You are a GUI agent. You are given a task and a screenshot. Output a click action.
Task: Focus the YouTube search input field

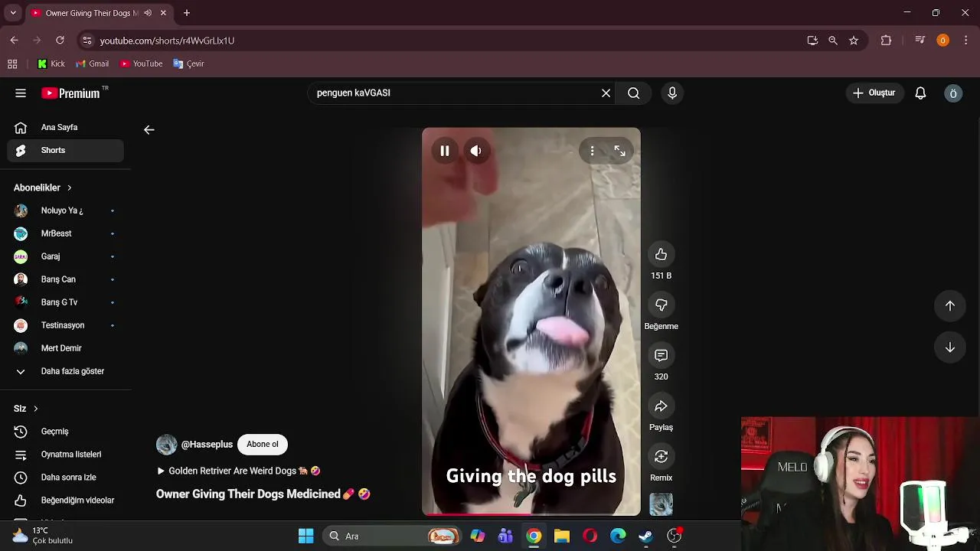(x=456, y=93)
